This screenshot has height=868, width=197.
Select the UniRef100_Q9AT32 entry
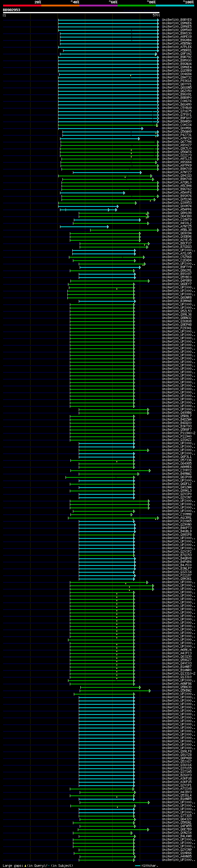pyautogui.click(x=176, y=77)
